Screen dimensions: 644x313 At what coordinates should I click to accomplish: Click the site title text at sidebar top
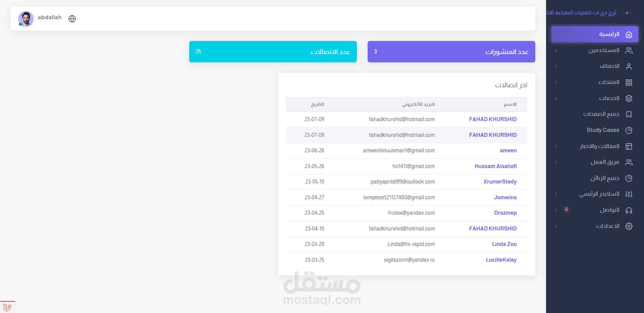(x=581, y=13)
